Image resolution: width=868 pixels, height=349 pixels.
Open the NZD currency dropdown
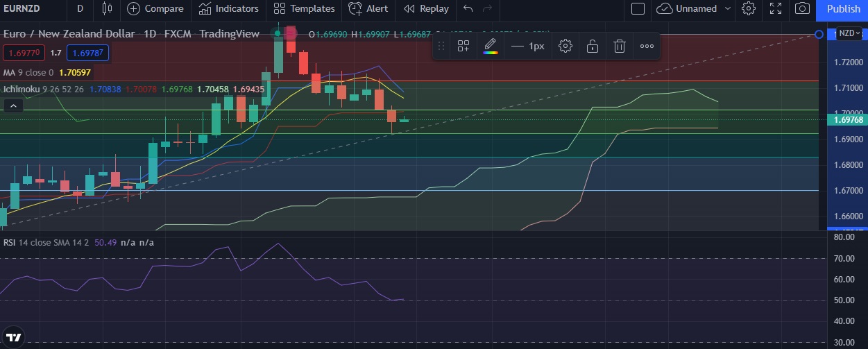click(850, 33)
